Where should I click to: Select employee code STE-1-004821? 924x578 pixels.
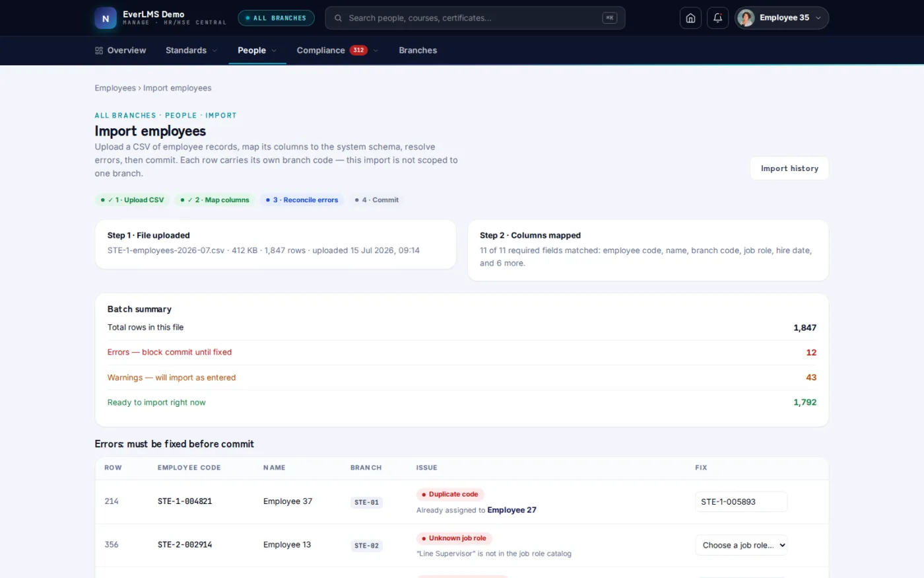tap(185, 501)
